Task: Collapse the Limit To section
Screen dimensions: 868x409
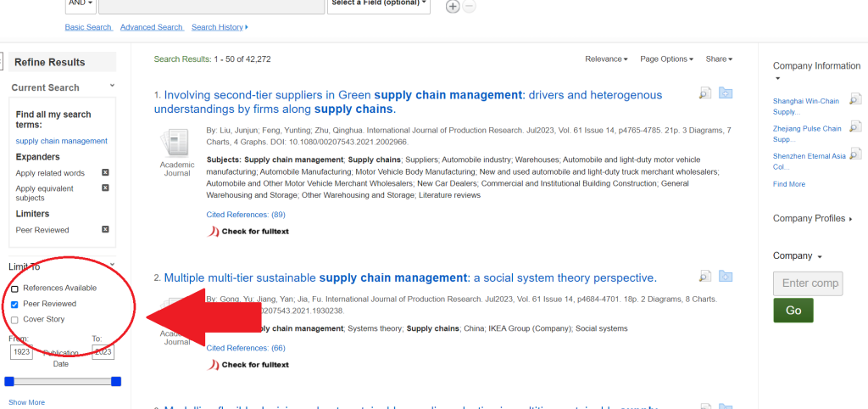Action: 113,265
